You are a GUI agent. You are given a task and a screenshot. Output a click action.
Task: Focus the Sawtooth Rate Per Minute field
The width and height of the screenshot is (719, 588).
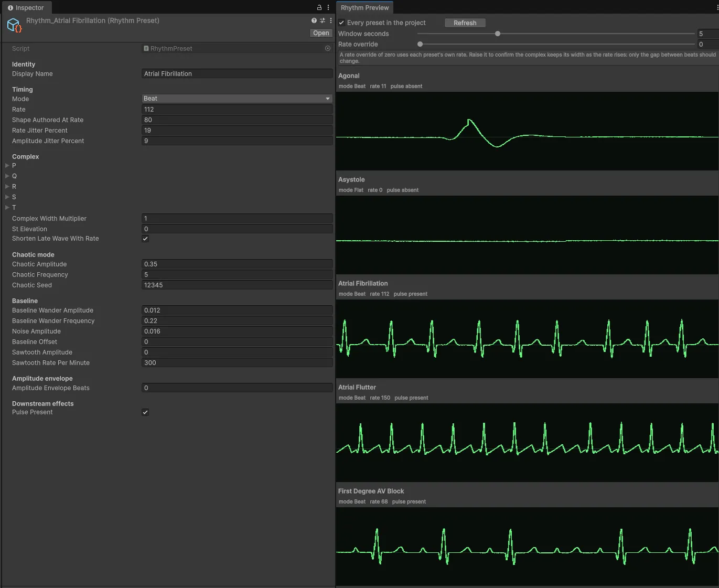pos(237,363)
